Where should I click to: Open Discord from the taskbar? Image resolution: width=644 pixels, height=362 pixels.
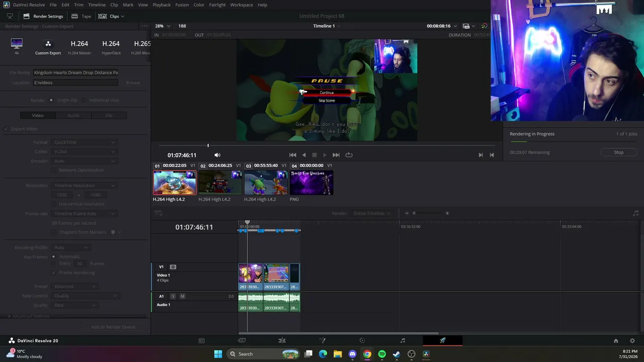(353, 354)
